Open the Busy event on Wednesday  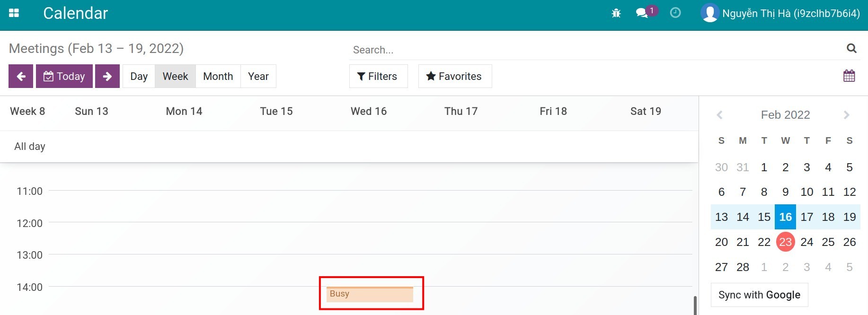pos(369,294)
